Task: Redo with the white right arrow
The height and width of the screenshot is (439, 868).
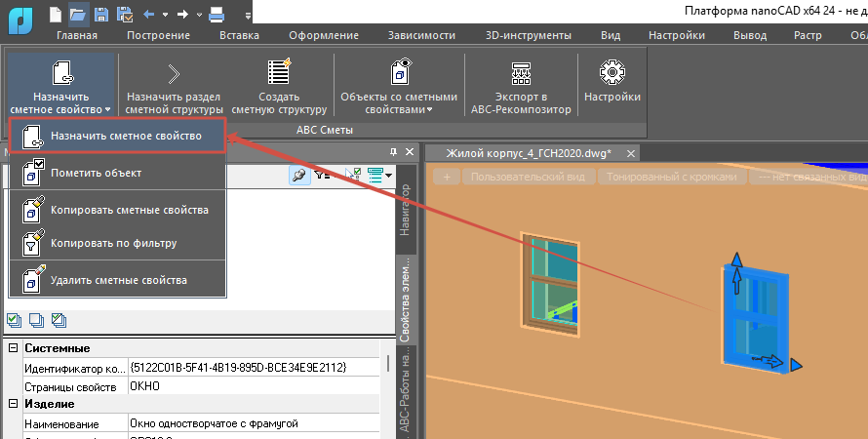Action: coord(182,15)
